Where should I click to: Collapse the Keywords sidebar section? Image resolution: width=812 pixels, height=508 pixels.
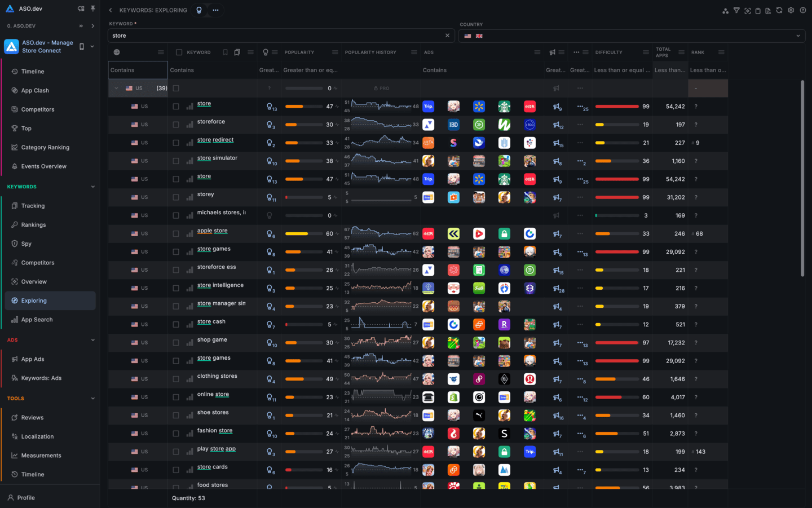click(93, 187)
